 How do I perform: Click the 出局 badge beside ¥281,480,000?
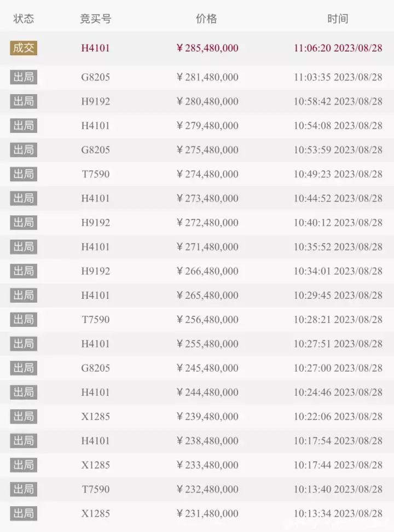point(24,77)
